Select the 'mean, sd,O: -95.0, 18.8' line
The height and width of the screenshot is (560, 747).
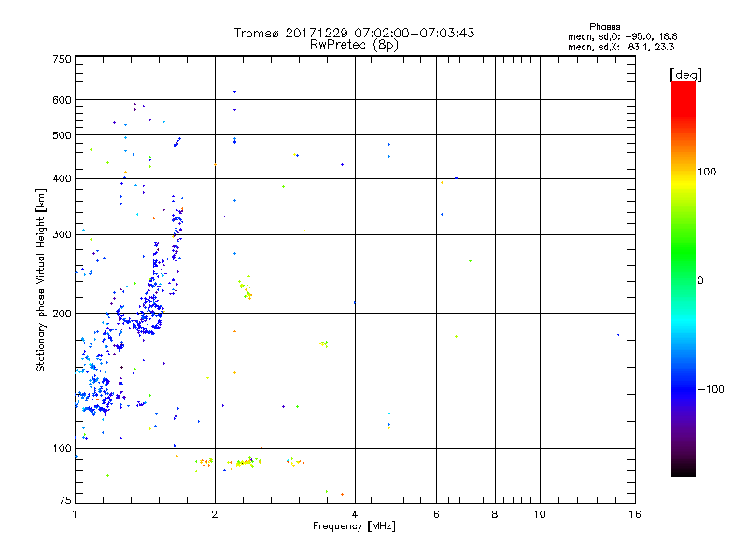pyautogui.click(x=622, y=36)
